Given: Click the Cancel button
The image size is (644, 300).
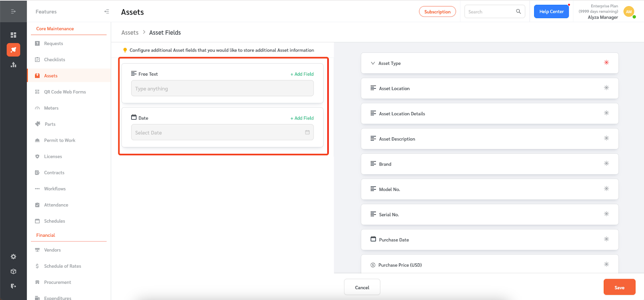Looking at the screenshot, I should [x=362, y=287].
